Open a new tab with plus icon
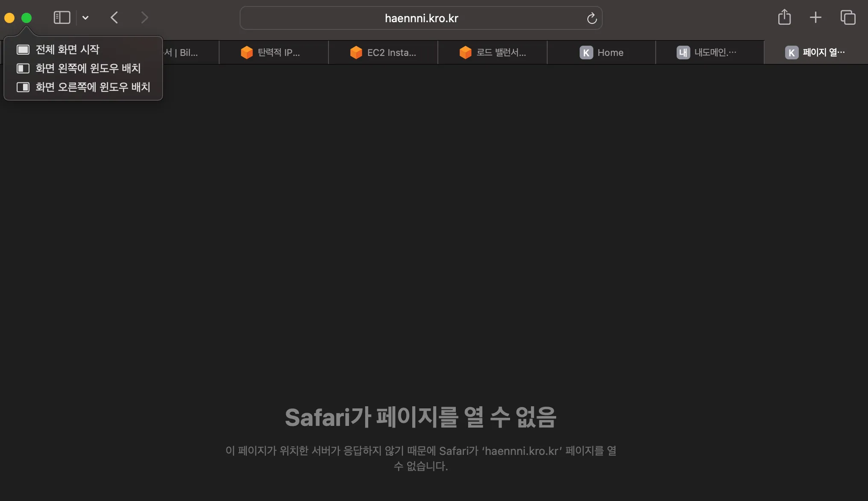 tap(815, 17)
